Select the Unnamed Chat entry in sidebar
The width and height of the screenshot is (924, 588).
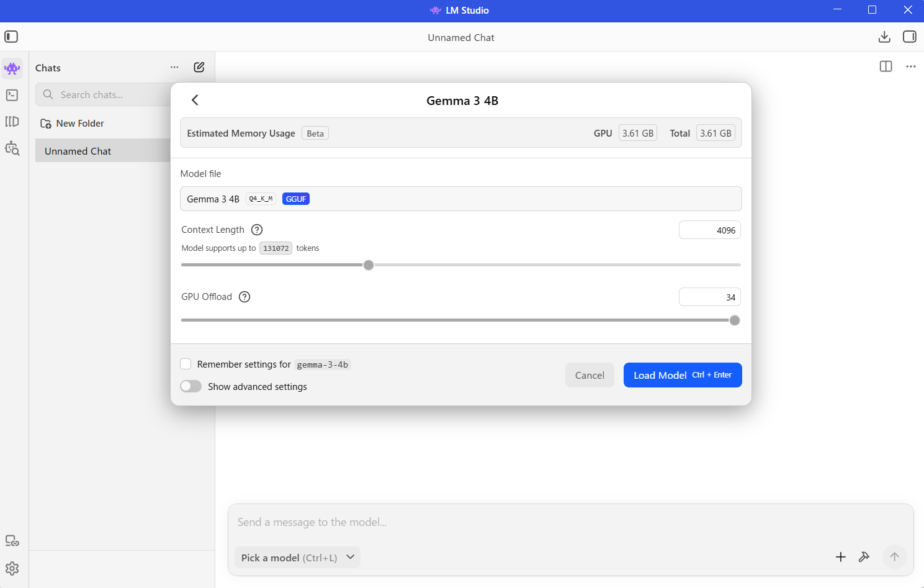pyautogui.click(x=102, y=151)
